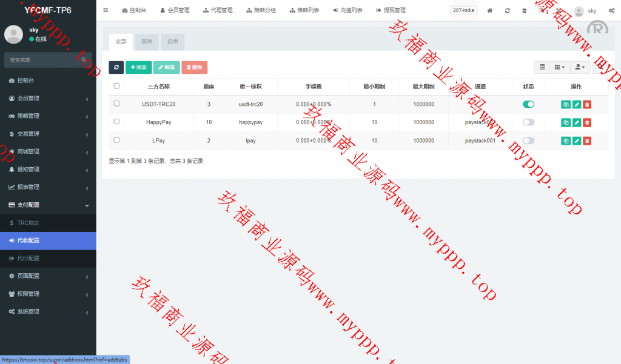
Task: Open the column grid dropdown
Action: click(559, 67)
